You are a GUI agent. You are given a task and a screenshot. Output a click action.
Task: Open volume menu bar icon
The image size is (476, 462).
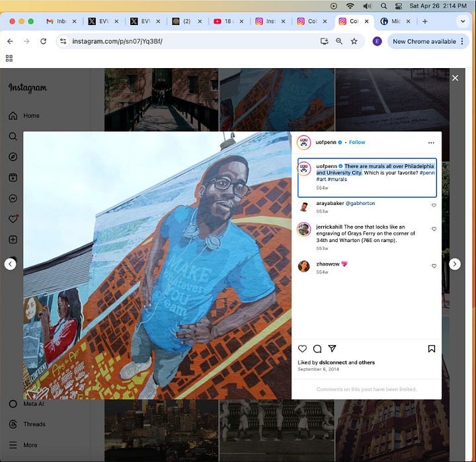pos(367,6)
